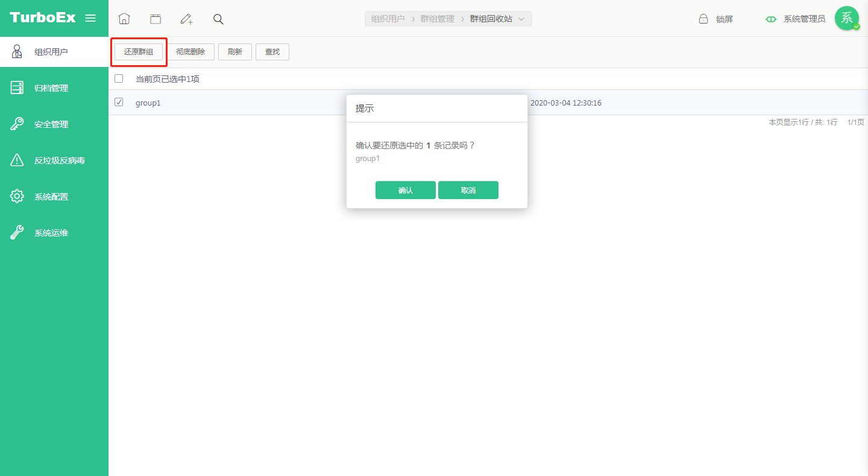Click the 查找 button
Image resolution: width=868 pixels, height=476 pixels.
pyautogui.click(x=272, y=52)
